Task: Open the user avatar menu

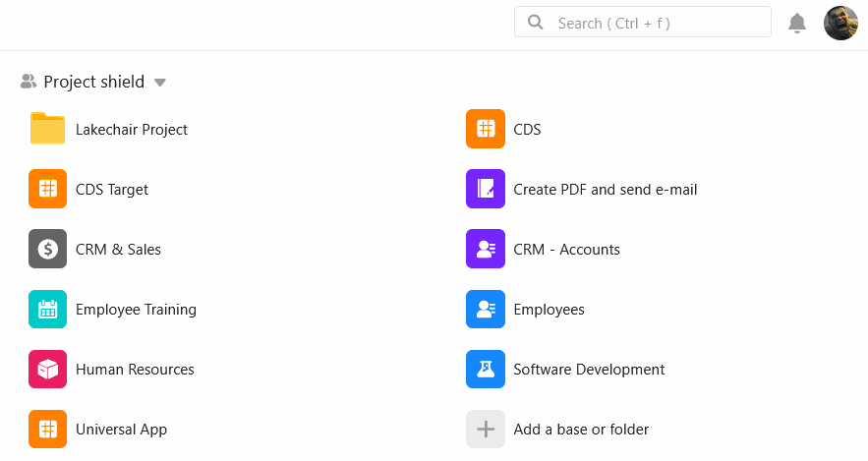Action: [x=840, y=23]
